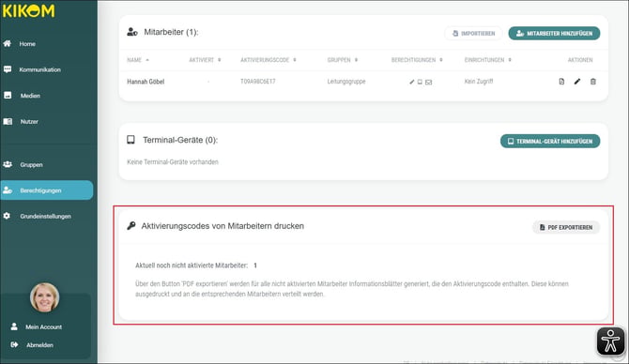
Task: Open Hannah Göbel's document action icon
Action: (561, 82)
